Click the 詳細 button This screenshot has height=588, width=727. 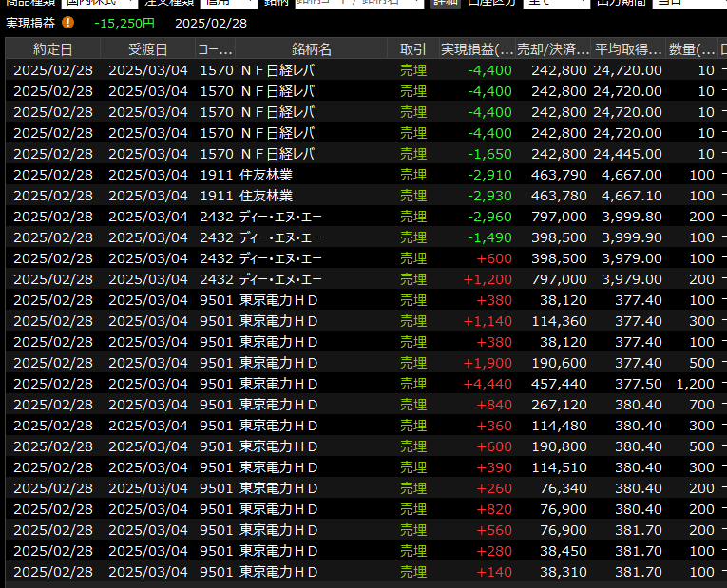pyautogui.click(x=444, y=3)
